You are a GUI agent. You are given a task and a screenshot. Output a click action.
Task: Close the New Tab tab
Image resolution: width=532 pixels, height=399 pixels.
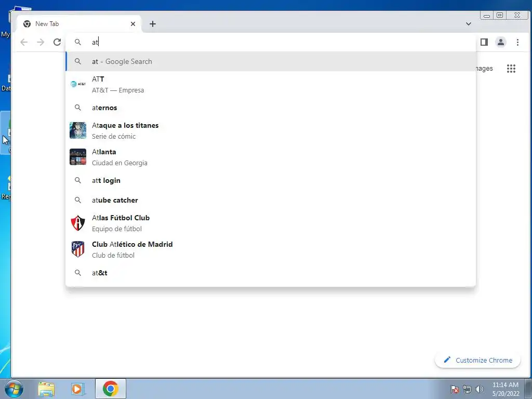pos(133,24)
